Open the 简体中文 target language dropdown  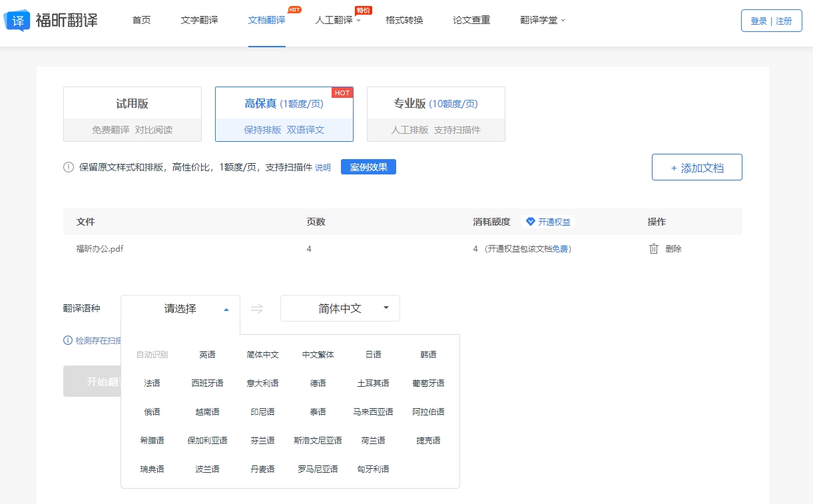[x=340, y=308]
